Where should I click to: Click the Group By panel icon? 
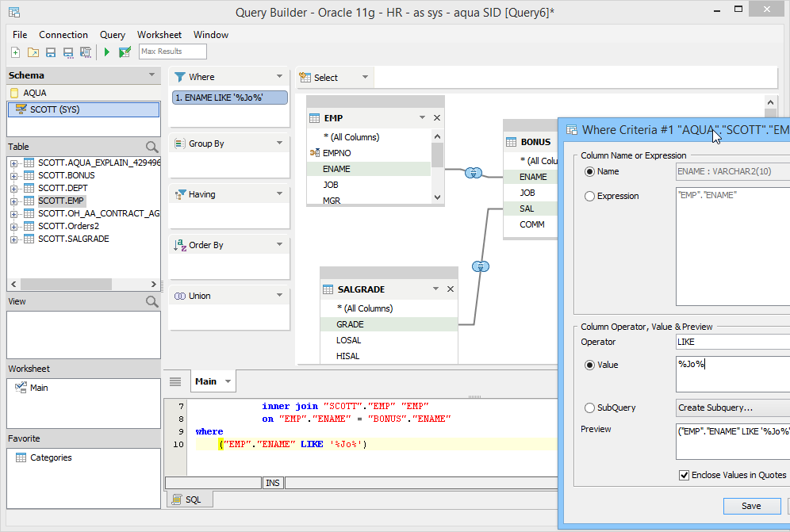tap(180, 144)
